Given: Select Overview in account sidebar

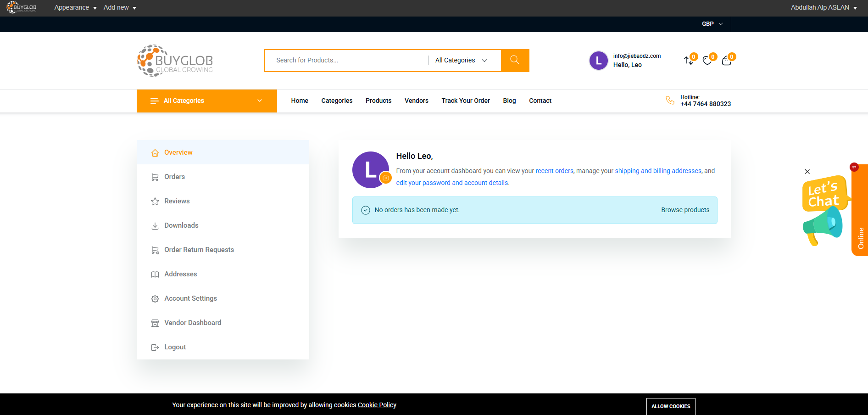Looking at the screenshot, I should point(223,152).
